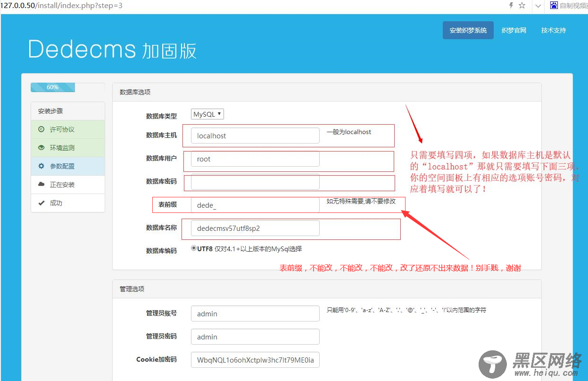The image size is (588, 381).
Task: Click the empty 数据库密码 field
Action: pos(255,182)
